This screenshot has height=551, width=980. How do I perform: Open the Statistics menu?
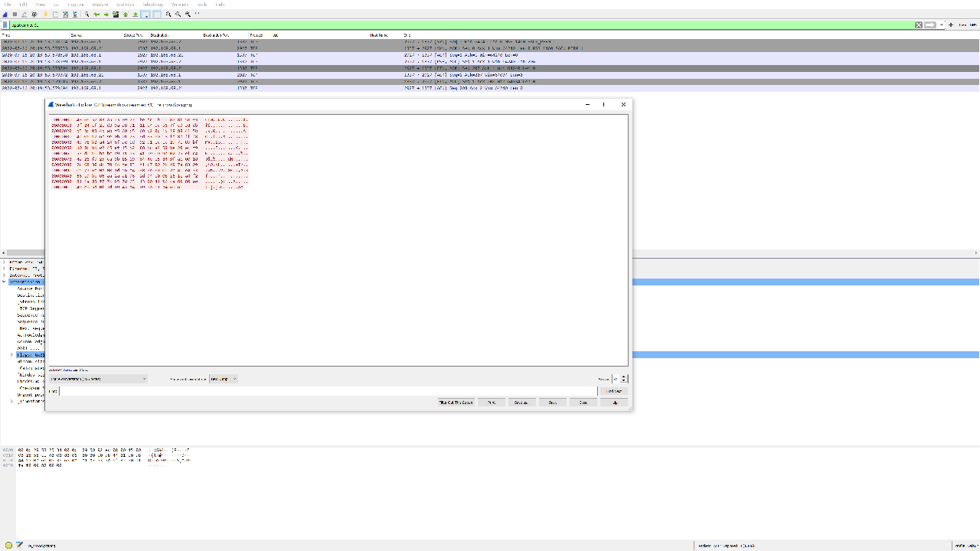tap(125, 4)
